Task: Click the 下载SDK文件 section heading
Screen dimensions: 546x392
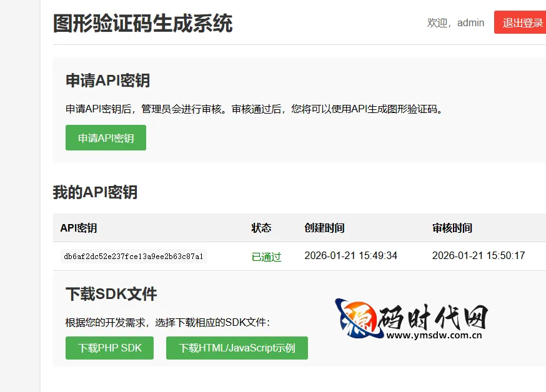Action: pos(111,294)
